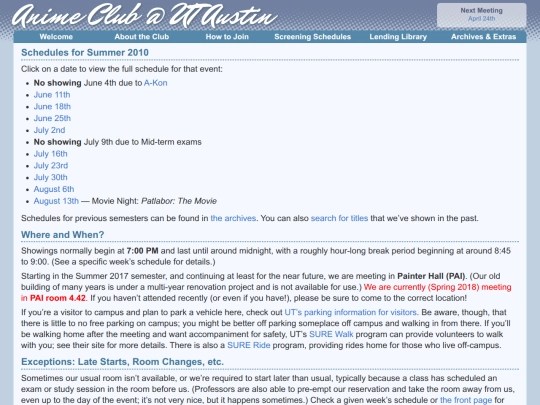This screenshot has width=540, height=405.
Task: Click the 'Schedules for Summer 2010' heading
Action: click(x=85, y=53)
